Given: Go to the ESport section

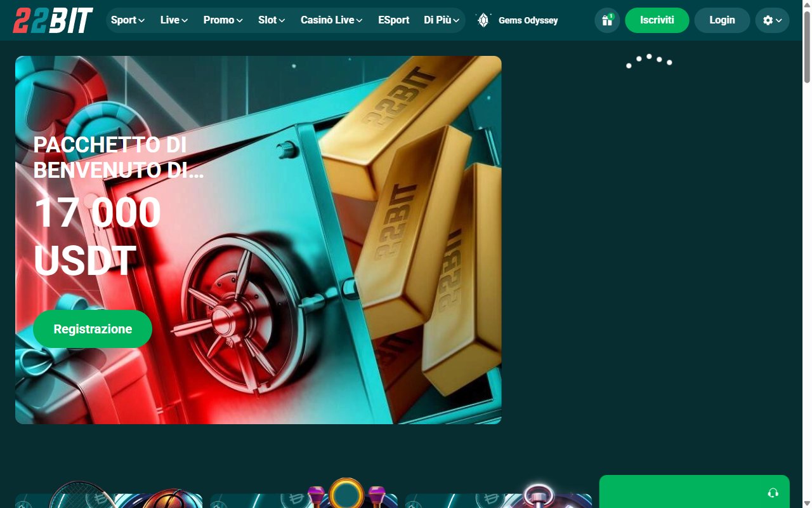Looking at the screenshot, I should [x=393, y=20].
